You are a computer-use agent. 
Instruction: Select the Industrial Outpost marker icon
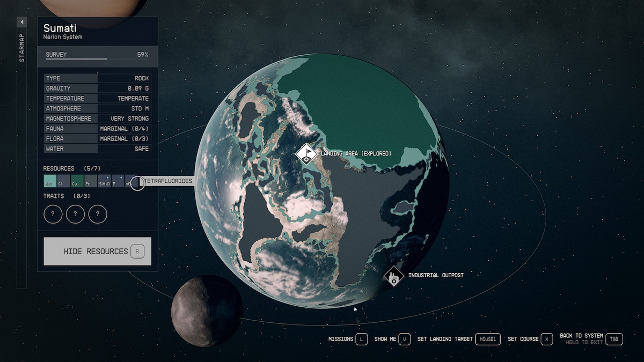(x=394, y=276)
